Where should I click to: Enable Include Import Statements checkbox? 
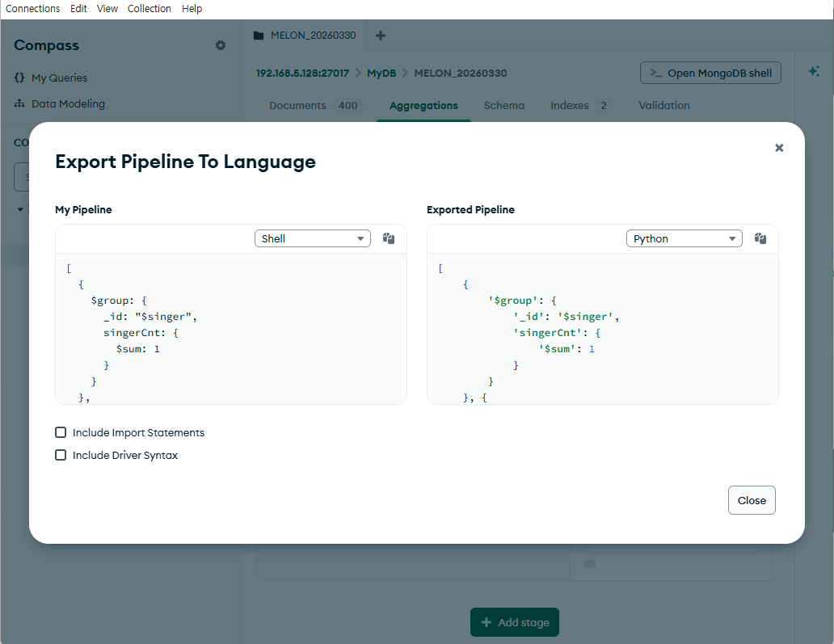click(61, 432)
